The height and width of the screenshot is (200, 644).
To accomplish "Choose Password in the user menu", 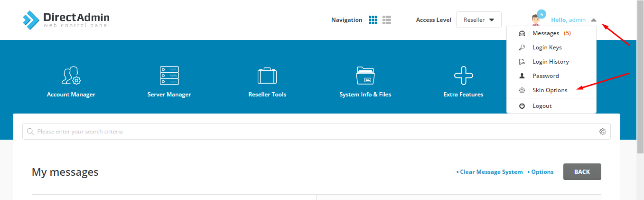I will tap(551, 76).
